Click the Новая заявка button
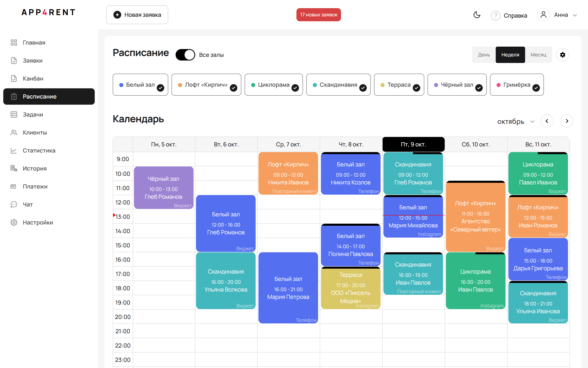This screenshot has height=368, width=588. pos(137,15)
